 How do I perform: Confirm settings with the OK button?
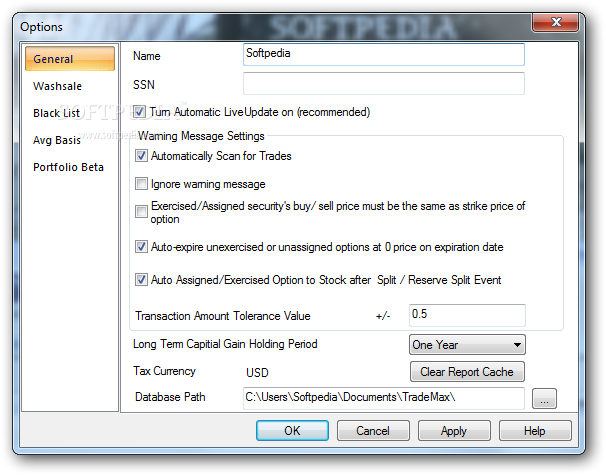click(292, 431)
